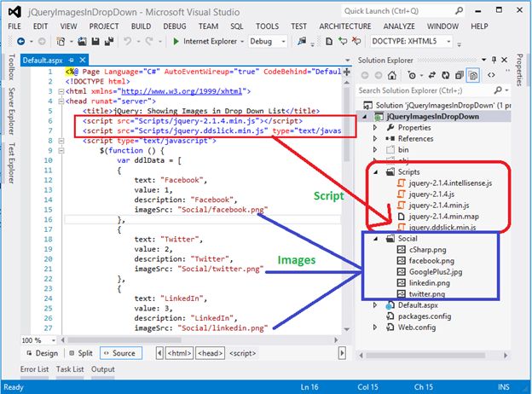Open the Output tab
532x394 pixels.
point(103,369)
